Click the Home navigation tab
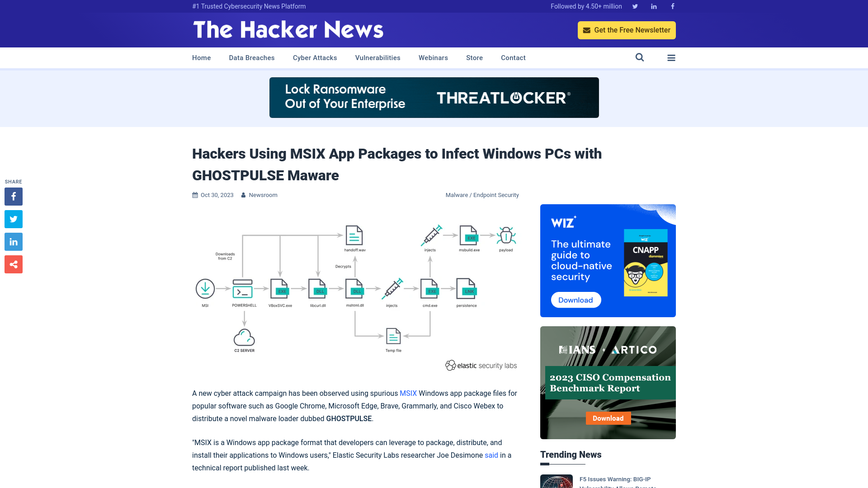 [x=202, y=58]
